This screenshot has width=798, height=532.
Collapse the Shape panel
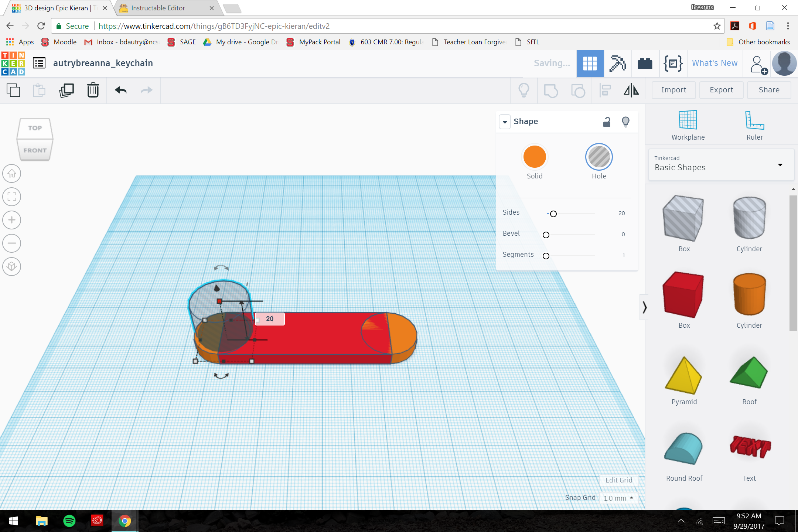[505, 122]
